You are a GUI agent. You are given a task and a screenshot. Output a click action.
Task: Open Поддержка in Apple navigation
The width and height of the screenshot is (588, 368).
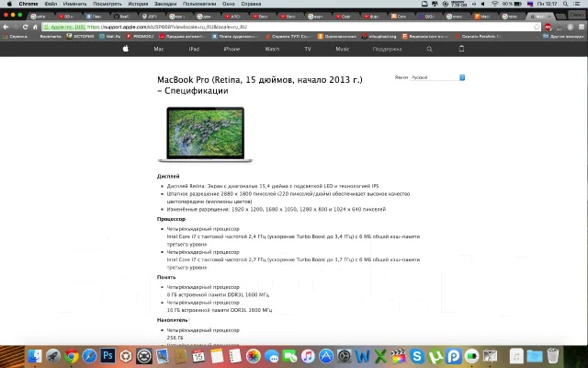click(387, 49)
